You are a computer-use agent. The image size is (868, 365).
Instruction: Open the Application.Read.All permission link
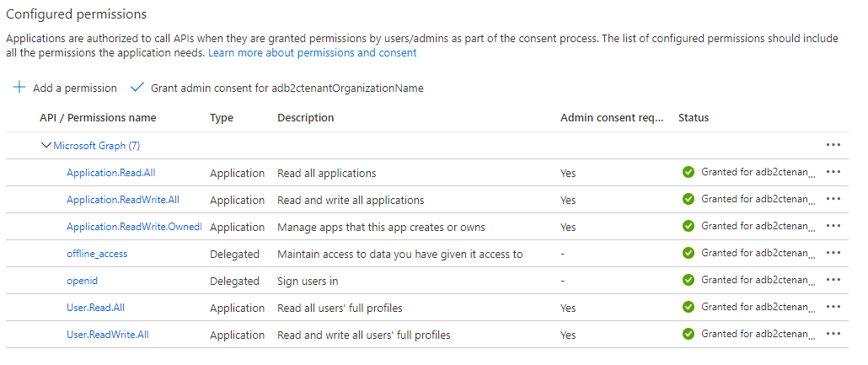coord(110,172)
